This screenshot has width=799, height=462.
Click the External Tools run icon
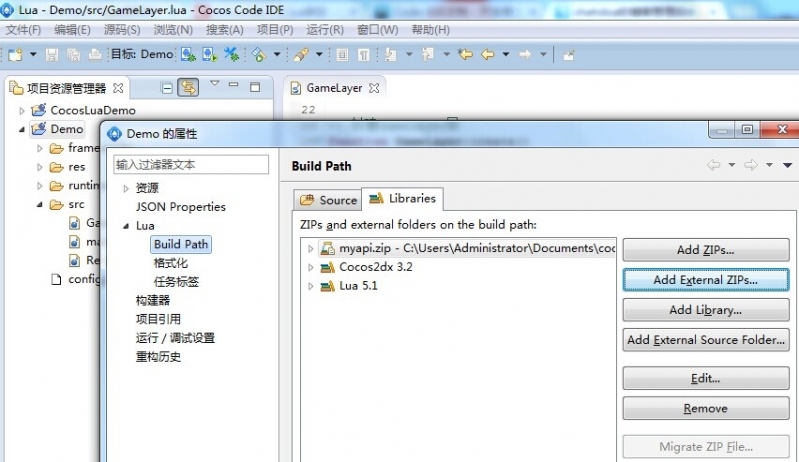point(259,54)
